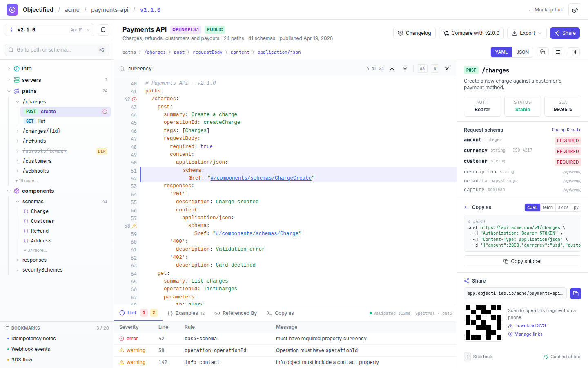Expand the info tree node

pos(9,69)
